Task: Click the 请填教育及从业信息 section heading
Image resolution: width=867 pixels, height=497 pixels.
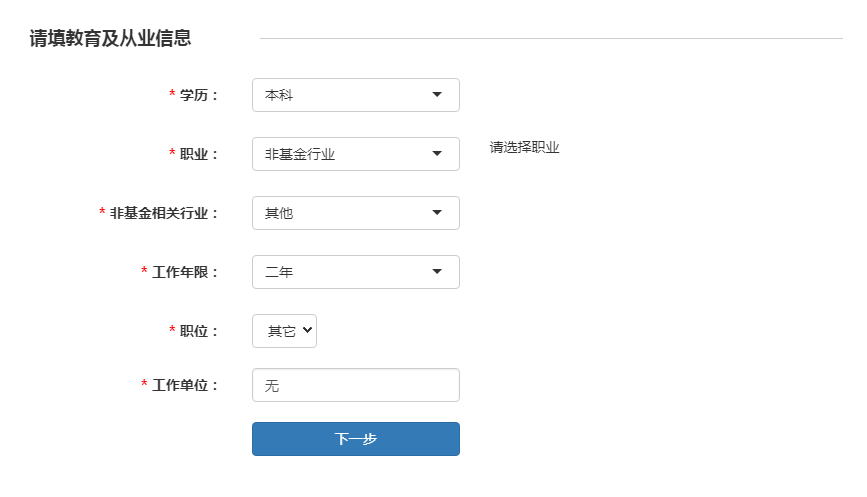Action: click(x=110, y=38)
